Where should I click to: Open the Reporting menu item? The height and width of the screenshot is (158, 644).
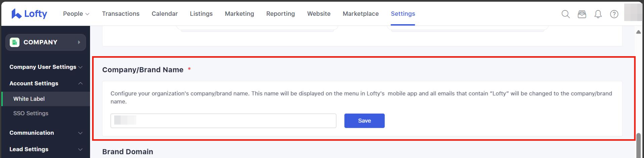280,14
